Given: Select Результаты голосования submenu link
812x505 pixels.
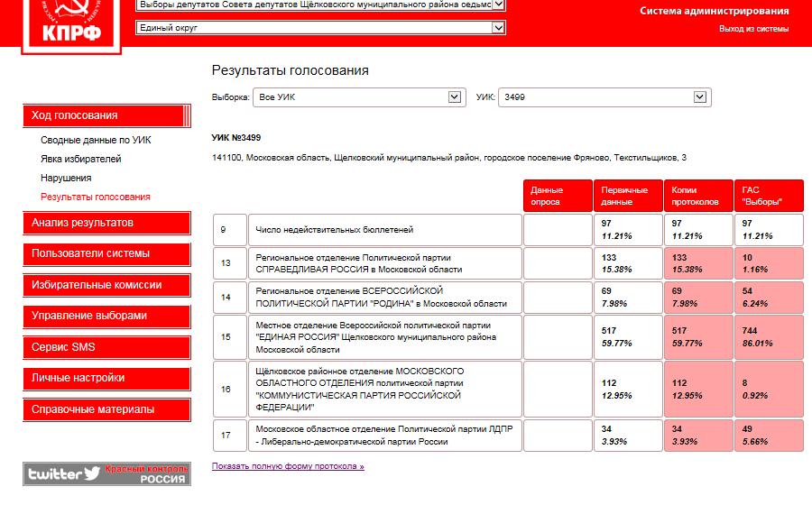Looking at the screenshot, I should [x=96, y=197].
